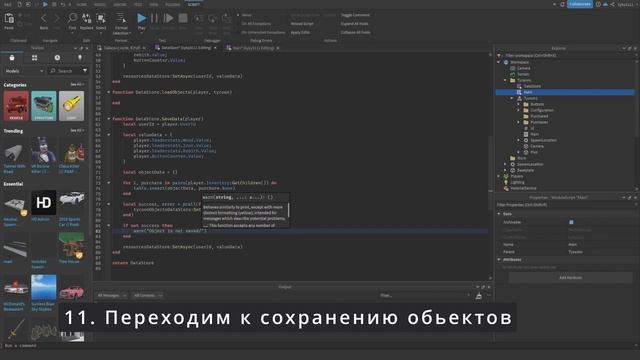Collapse the Data section in Properties
The width and height of the screenshot is (640, 360).
499,213
